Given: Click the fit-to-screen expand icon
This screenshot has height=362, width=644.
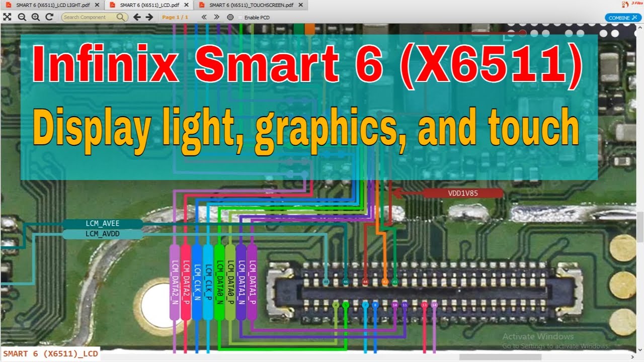Looking at the screenshot, I should tap(7, 17).
